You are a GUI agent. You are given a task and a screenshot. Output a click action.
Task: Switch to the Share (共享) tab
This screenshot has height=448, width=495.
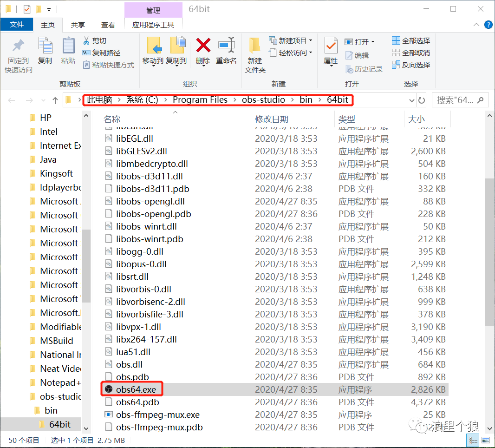[78, 25]
